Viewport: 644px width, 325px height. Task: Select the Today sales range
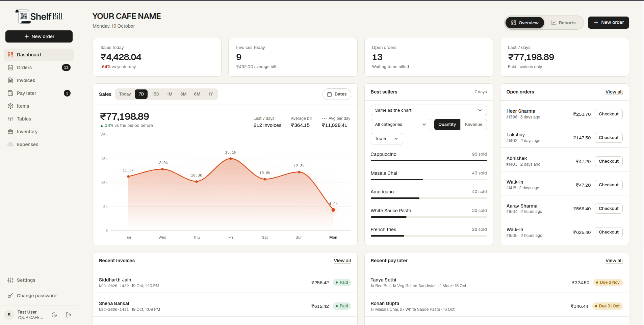point(125,94)
